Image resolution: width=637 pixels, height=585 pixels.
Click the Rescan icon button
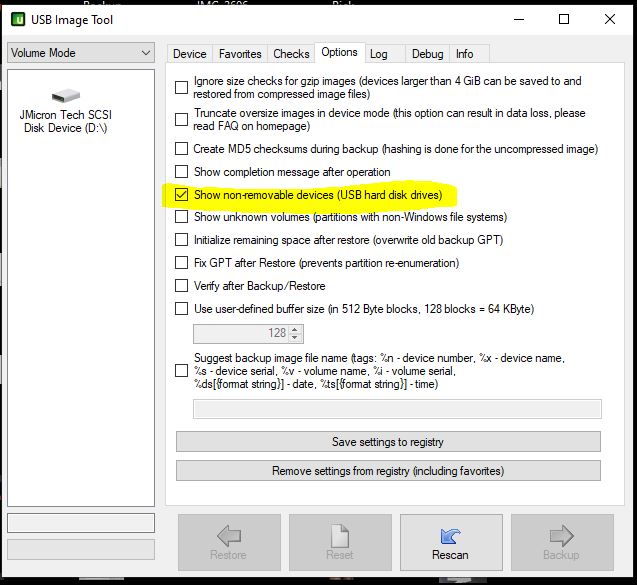pos(451,542)
